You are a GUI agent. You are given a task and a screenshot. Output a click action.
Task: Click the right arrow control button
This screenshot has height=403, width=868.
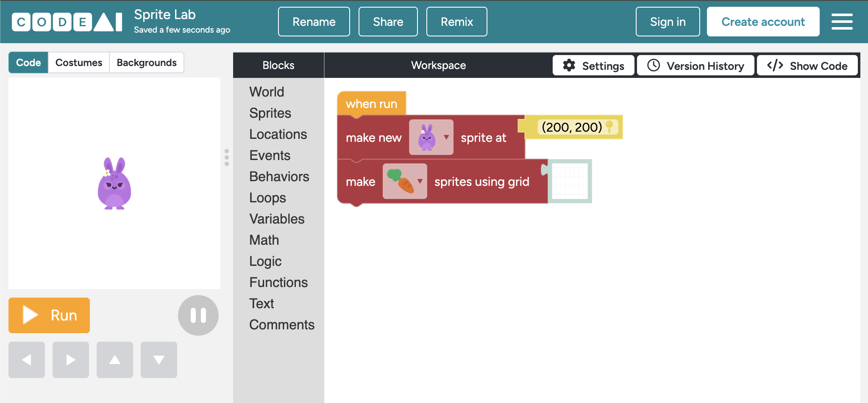71,359
